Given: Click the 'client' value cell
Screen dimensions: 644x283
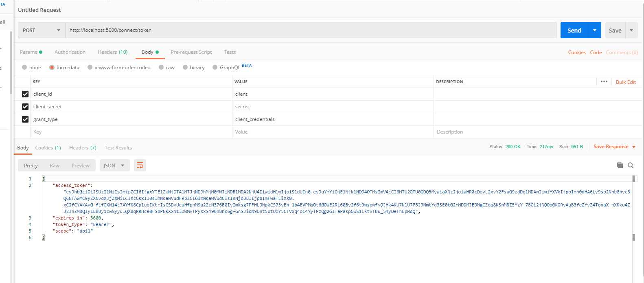Looking at the screenshot, I should point(333,94).
